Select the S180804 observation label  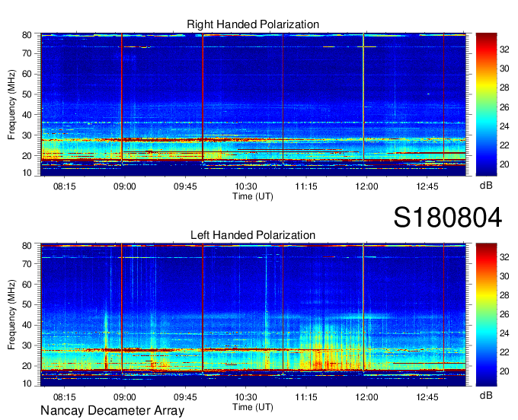(448, 218)
